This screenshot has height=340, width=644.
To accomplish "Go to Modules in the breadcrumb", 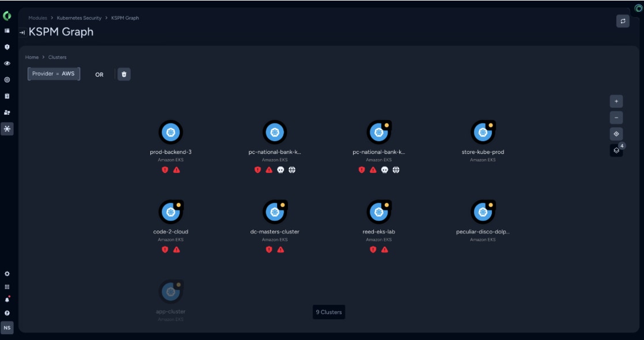I will (x=38, y=18).
